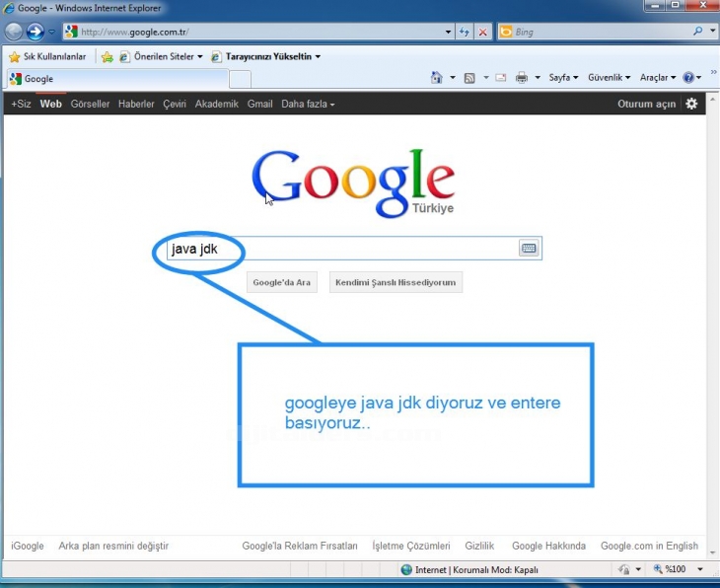Click the page refresh icon
The image size is (720, 588).
click(x=465, y=32)
